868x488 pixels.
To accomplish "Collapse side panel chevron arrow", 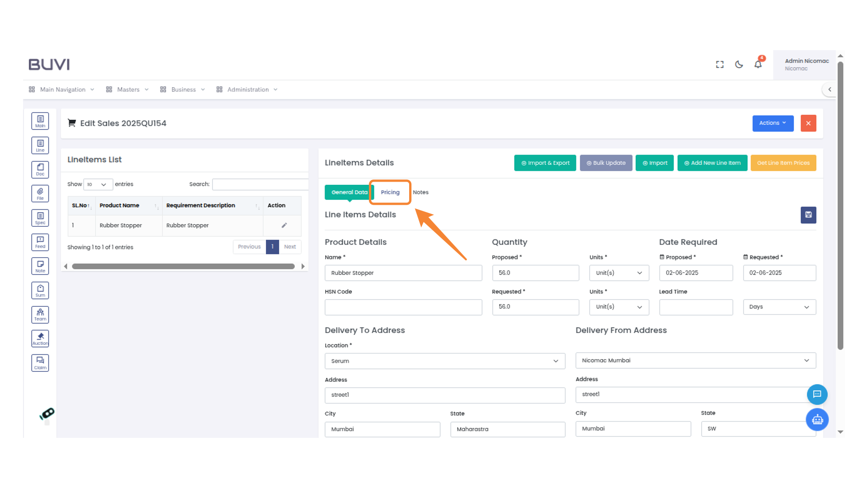I will pyautogui.click(x=830, y=89).
